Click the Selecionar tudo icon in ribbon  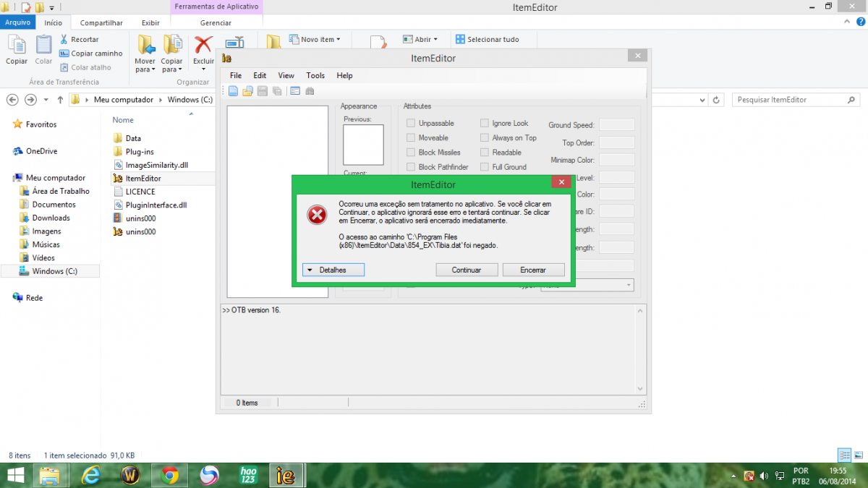point(460,40)
